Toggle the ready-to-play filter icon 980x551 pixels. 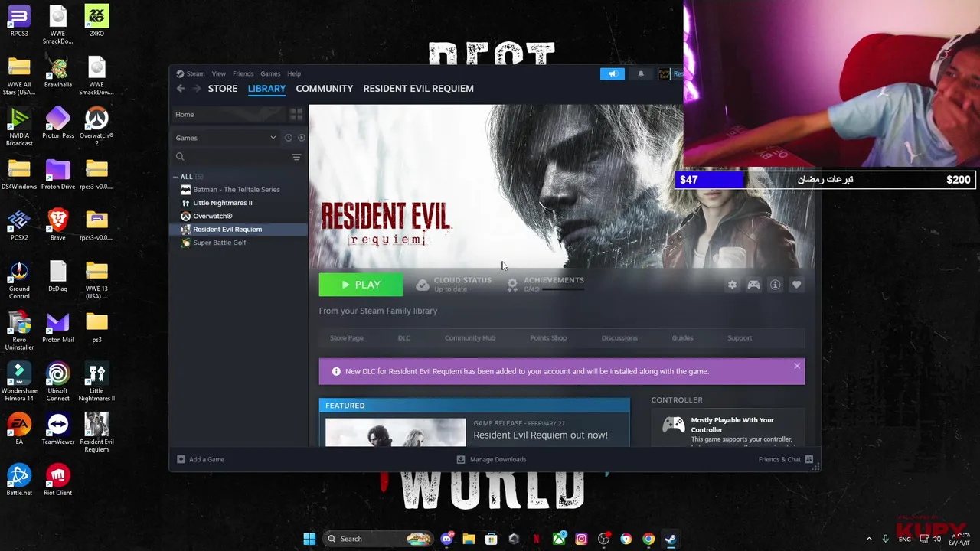pyautogui.click(x=301, y=138)
